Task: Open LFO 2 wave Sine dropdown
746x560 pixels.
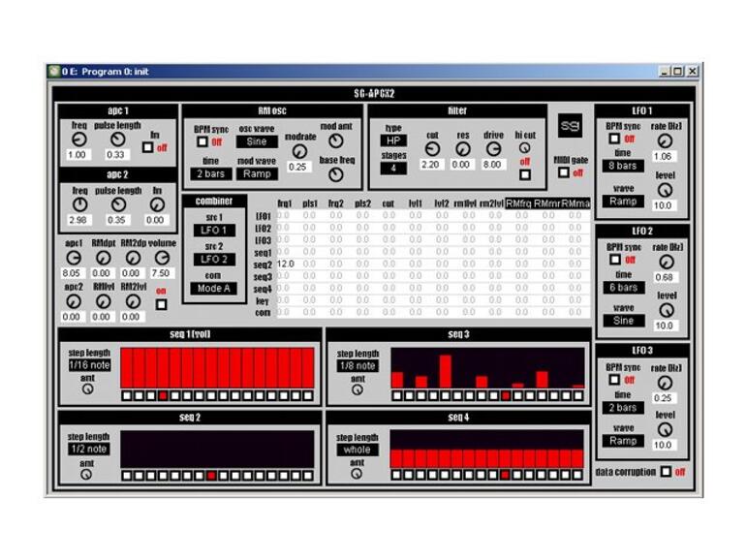Action: [624, 321]
